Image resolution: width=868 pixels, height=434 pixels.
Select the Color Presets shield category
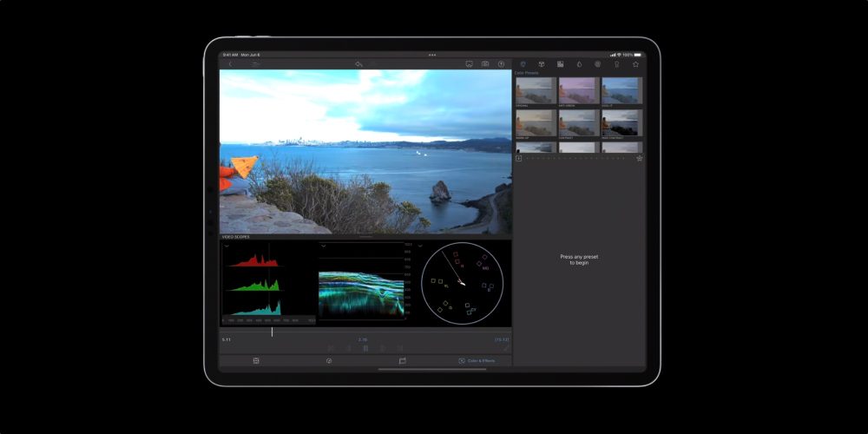(522, 64)
